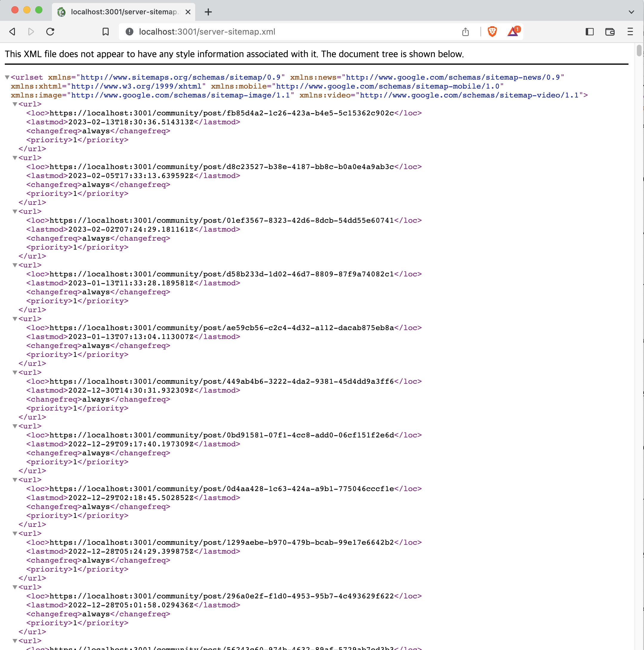Collapse url node for post 01ef3567
Screen dimensions: 644x650
tap(15, 212)
